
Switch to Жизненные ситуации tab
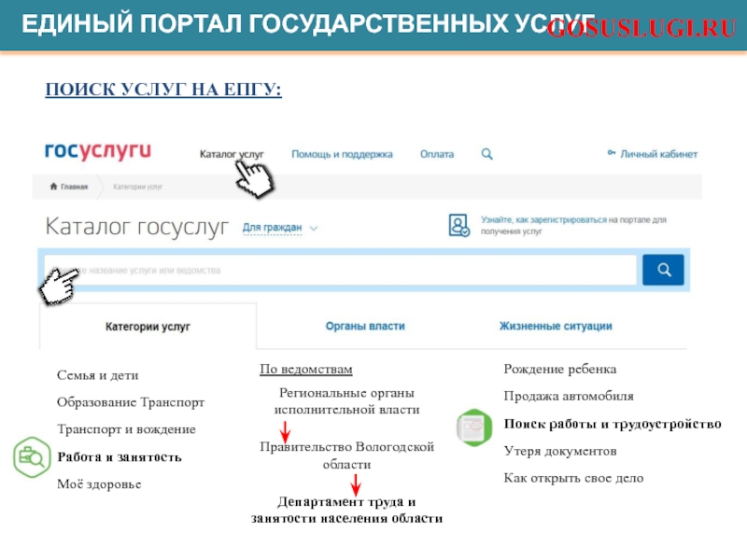pos(556,326)
